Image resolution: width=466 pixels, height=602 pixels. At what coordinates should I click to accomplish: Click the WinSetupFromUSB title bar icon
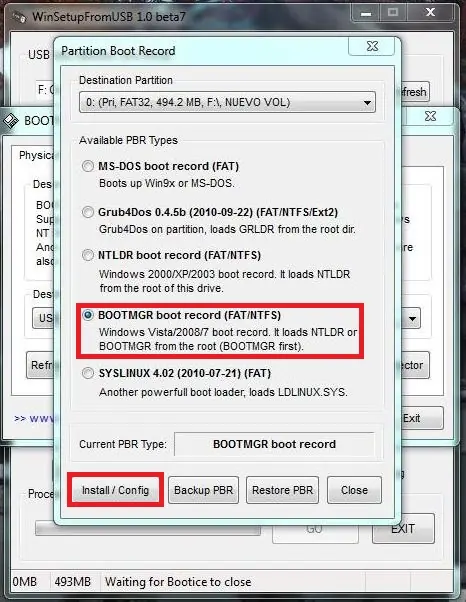(19, 17)
